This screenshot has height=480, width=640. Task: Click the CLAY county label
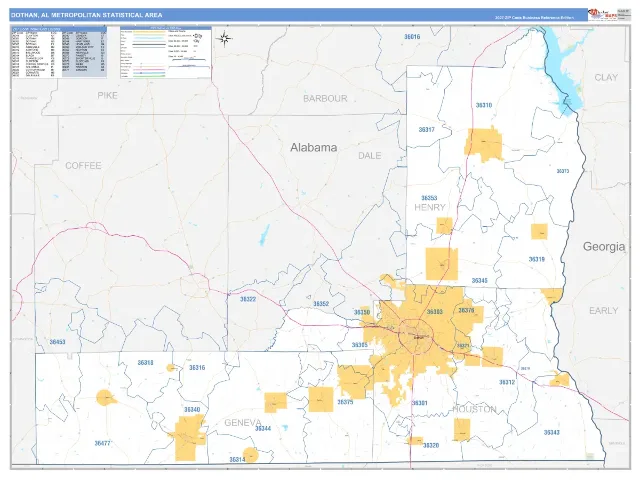tap(606, 78)
